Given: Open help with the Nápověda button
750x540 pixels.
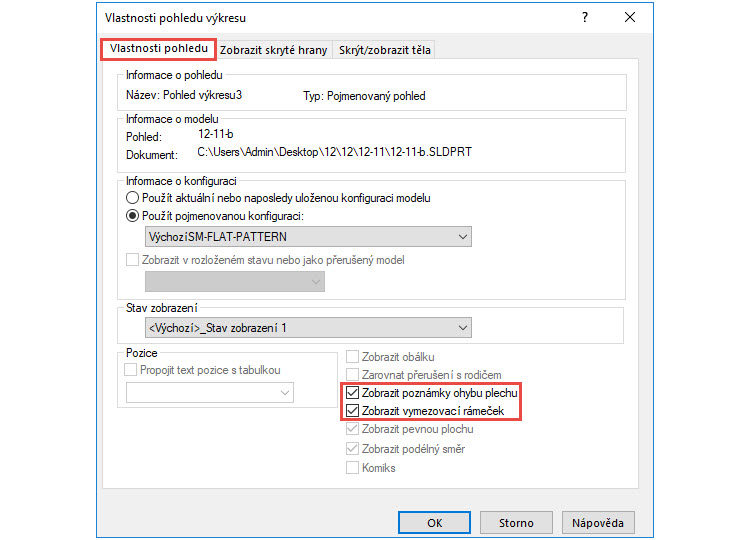Looking at the screenshot, I should point(598,522).
